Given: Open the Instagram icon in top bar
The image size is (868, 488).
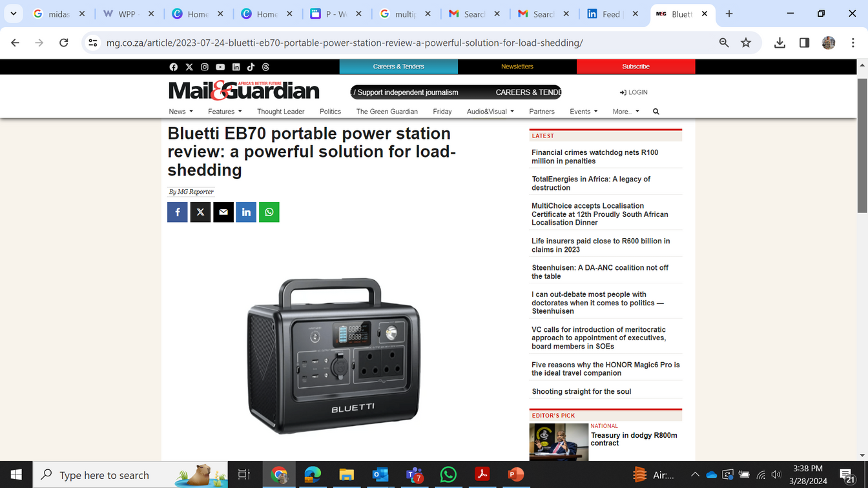Looking at the screenshot, I should coord(205,67).
